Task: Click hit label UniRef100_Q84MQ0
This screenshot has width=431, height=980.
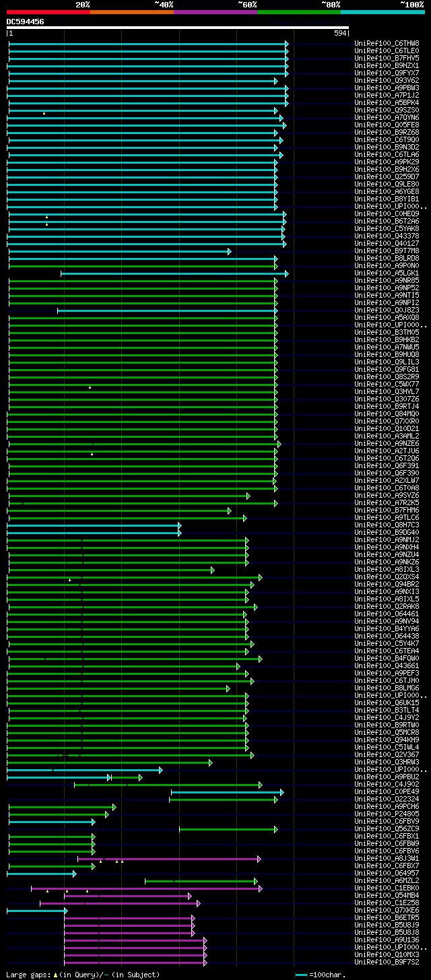Action: point(387,414)
